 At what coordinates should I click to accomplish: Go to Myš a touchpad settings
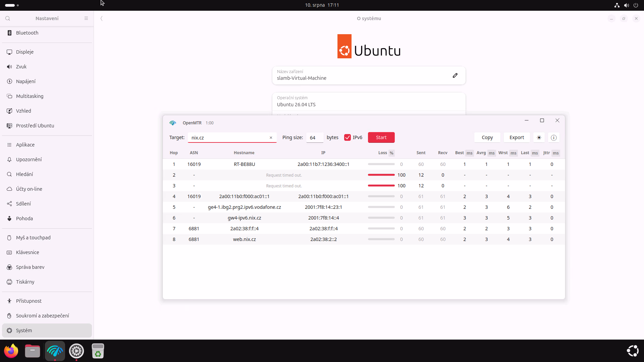(47, 238)
